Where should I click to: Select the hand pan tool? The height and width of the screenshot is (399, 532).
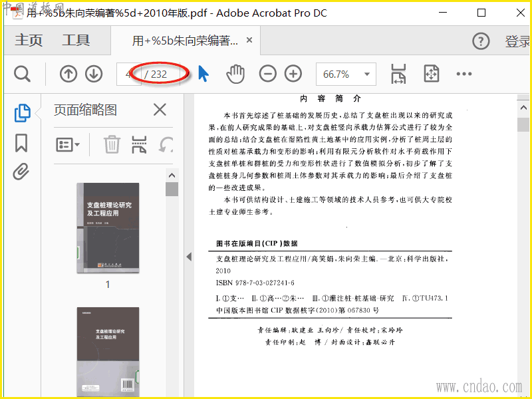click(x=235, y=74)
